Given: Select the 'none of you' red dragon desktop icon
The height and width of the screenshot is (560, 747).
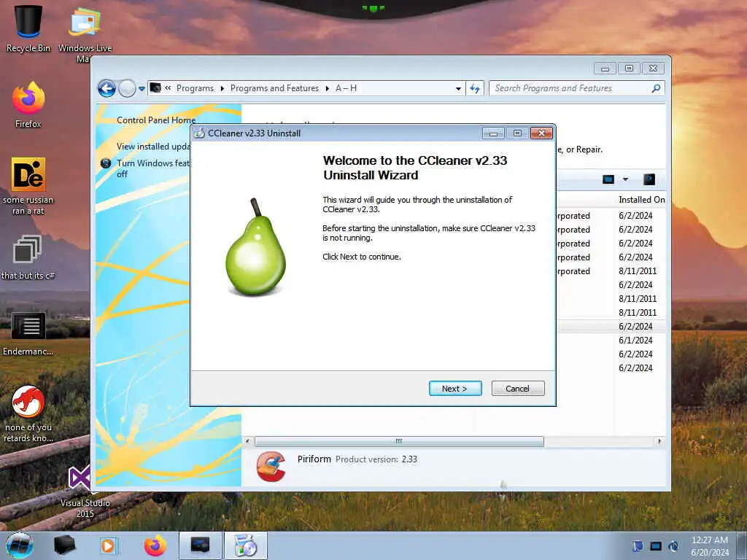Looking at the screenshot, I should tap(28, 413).
